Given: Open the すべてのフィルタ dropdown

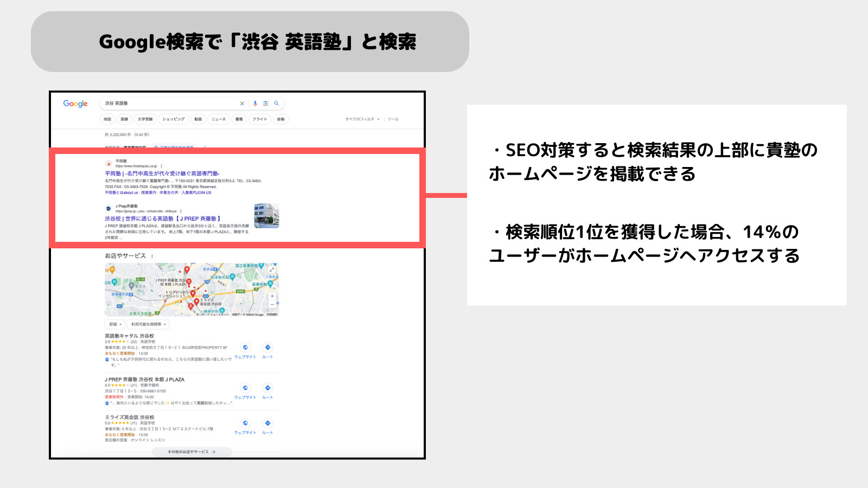Looking at the screenshot, I should 360,119.
